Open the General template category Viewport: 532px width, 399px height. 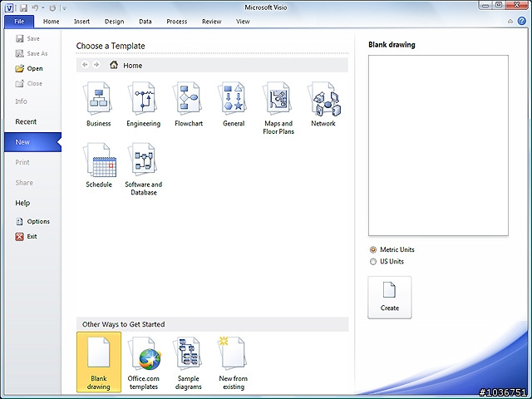[x=234, y=105]
